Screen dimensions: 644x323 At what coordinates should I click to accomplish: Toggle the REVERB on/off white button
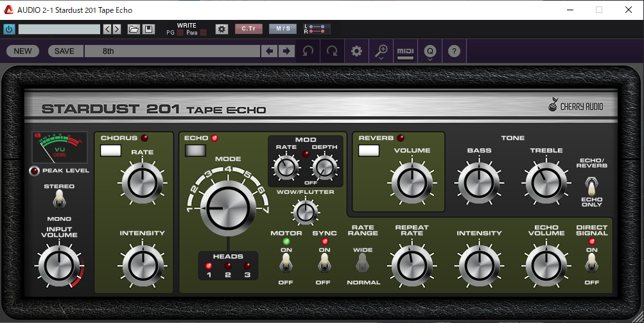pos(369,150)
